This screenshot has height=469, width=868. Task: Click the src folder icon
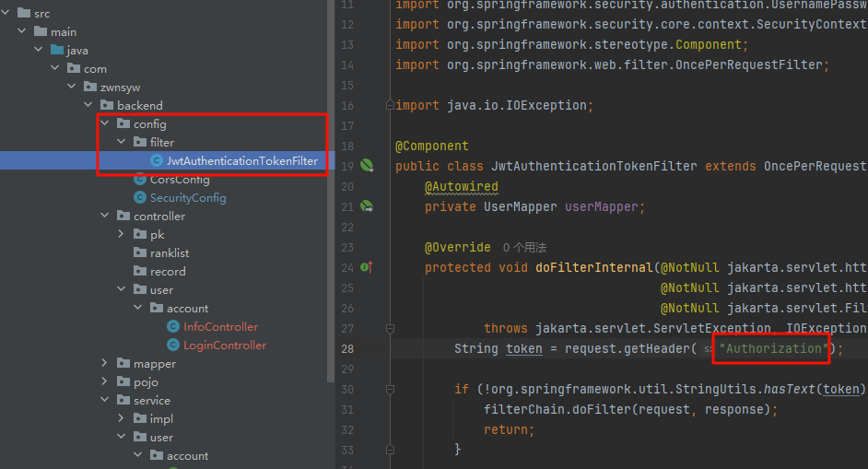(x=24, y=12)
